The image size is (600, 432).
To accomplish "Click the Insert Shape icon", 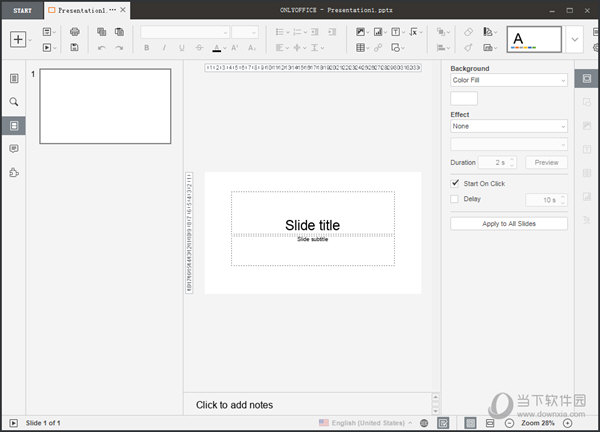I will [395, 48].
